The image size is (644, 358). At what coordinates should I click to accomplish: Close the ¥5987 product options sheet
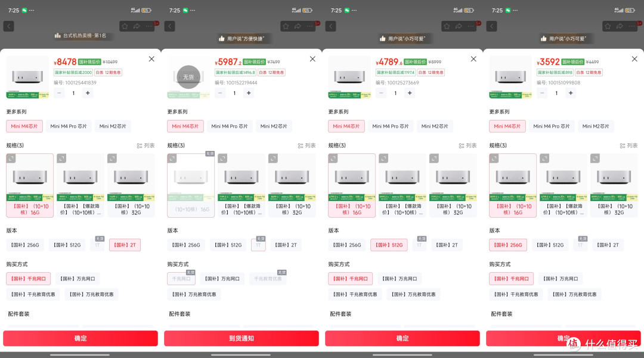click(312, 59)
